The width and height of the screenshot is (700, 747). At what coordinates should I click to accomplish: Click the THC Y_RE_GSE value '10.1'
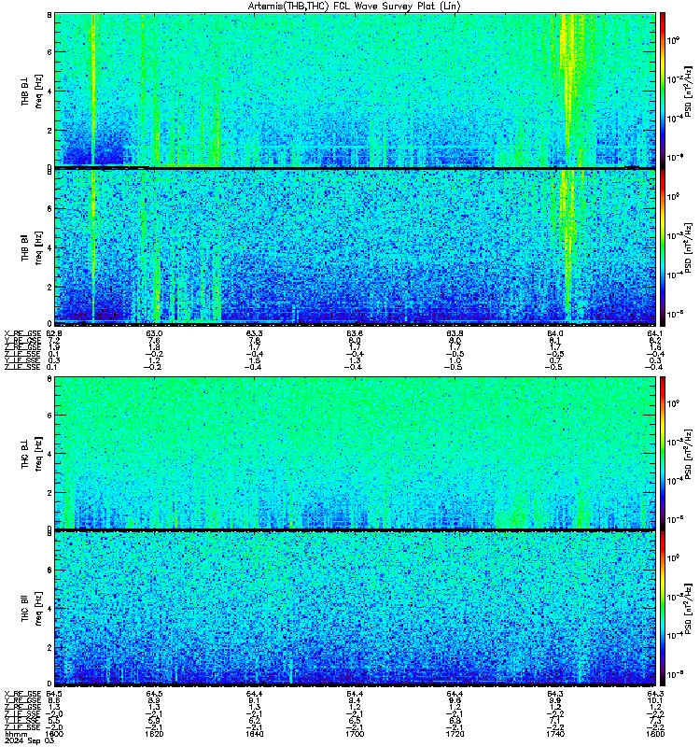pos(655,701)
